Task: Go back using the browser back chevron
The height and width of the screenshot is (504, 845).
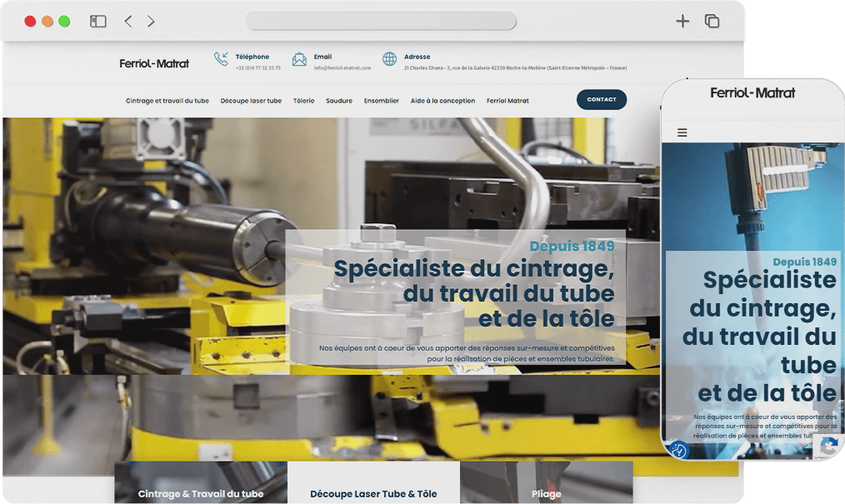Action: 127,22
